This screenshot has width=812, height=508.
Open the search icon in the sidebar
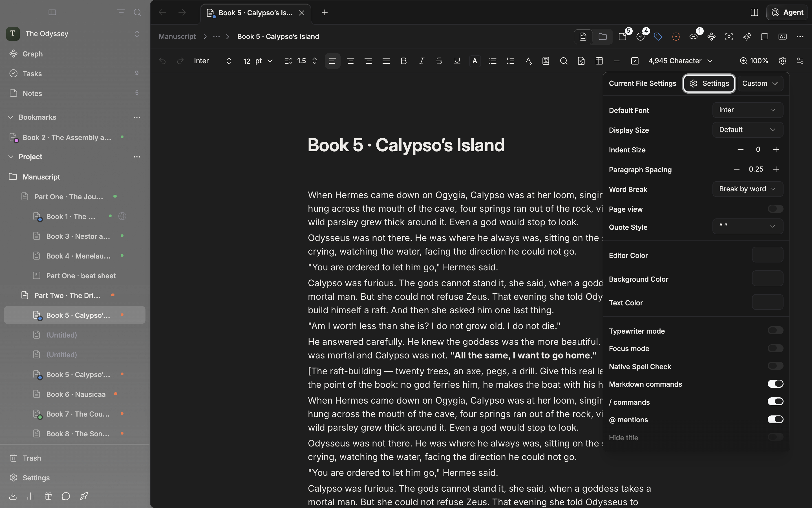[137, 12]
